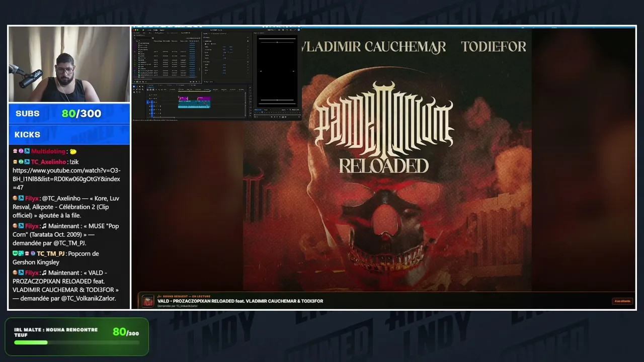Open the zoom level dropdown in program monitor

pyautogui.click(x=267, y=110)
